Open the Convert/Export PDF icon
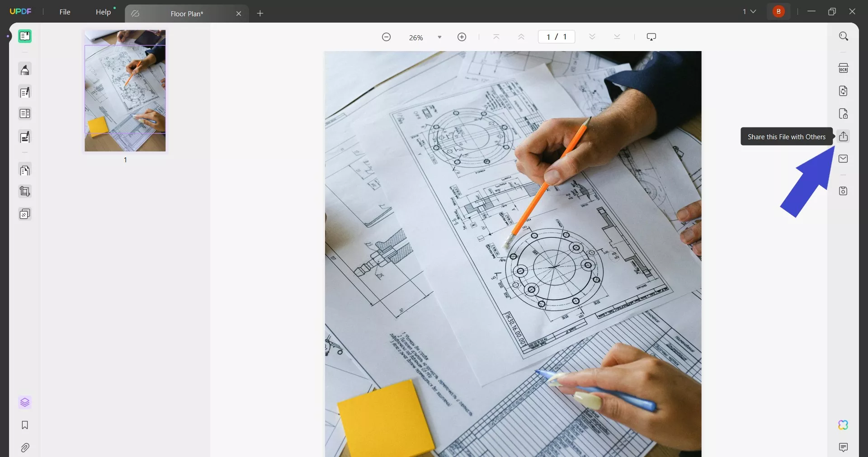This screenshot has width=868, height=457. [843, 91]
